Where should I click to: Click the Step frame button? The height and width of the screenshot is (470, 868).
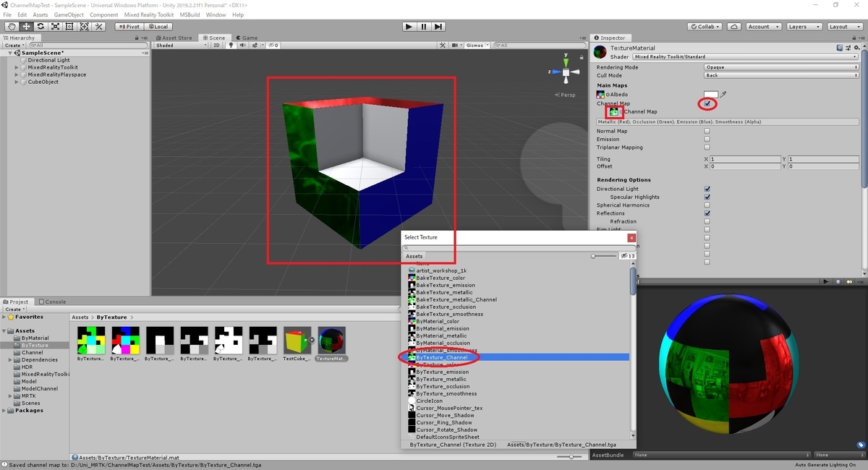pyautogui.click(x=438, y=27)
